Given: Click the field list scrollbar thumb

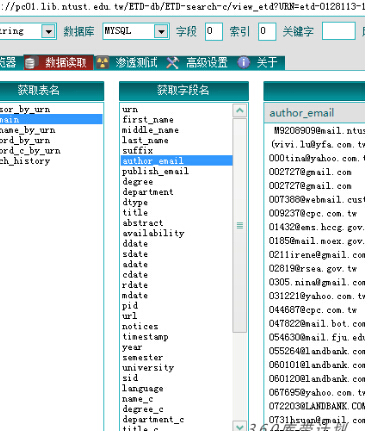Looking at the screenshot, I should tap(240, 225).
